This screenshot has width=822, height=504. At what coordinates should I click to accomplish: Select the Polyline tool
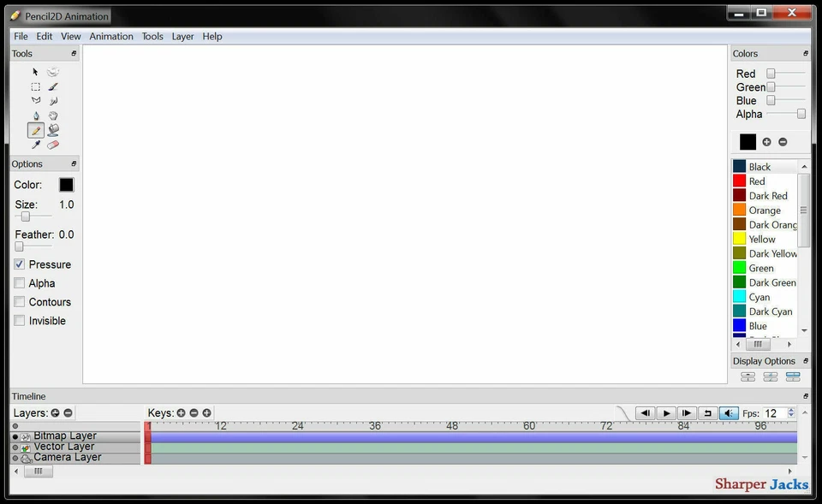(35, 100)
